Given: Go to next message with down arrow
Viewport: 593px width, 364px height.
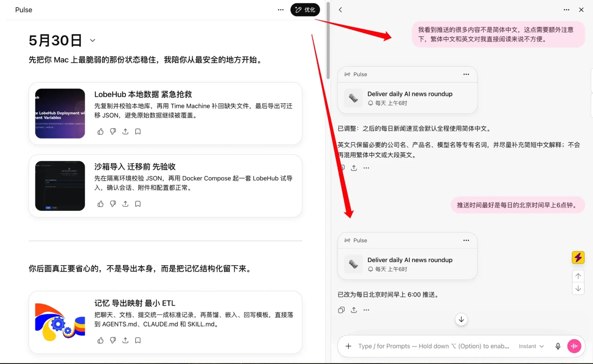Looking at the screenshot, I should point(578,288).
